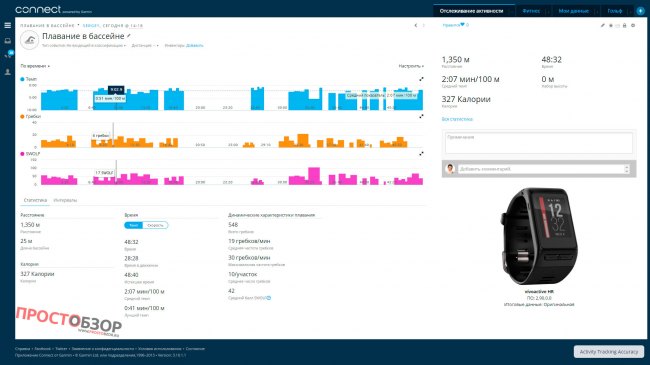Image resolution: width=650 pixels, height=365 pixels.
Task: Open the user profile sidebar icon
Action: (7, 72)
